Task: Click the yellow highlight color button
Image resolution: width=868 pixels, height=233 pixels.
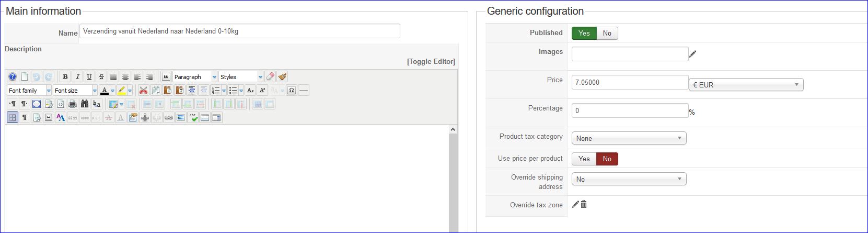Action: [121, 90]
